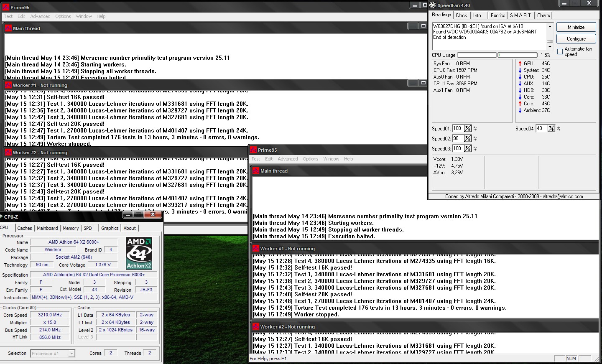Click the Worker #1 icon in front Prime95
Screen dimensions: 602x364
click(x=255, y=248)
